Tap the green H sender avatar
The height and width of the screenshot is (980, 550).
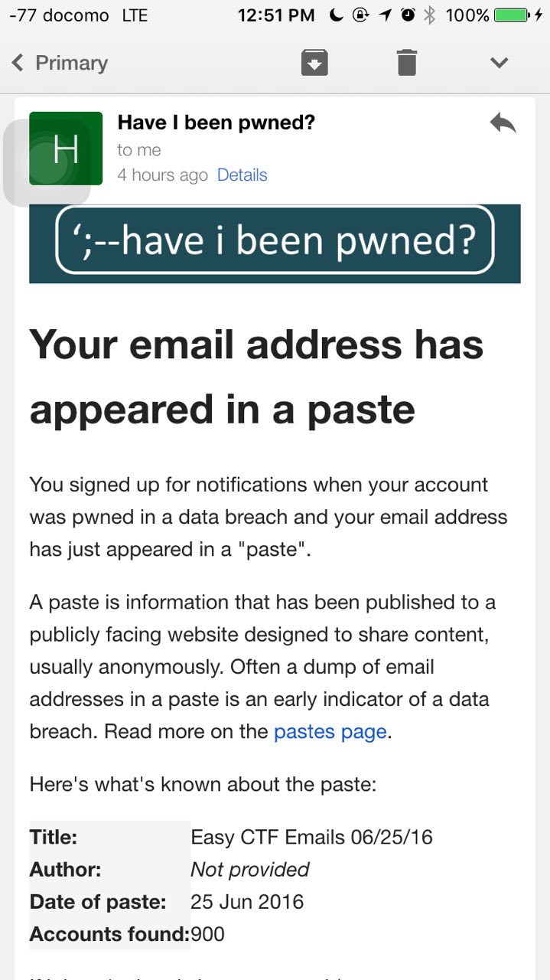(66, 149)
